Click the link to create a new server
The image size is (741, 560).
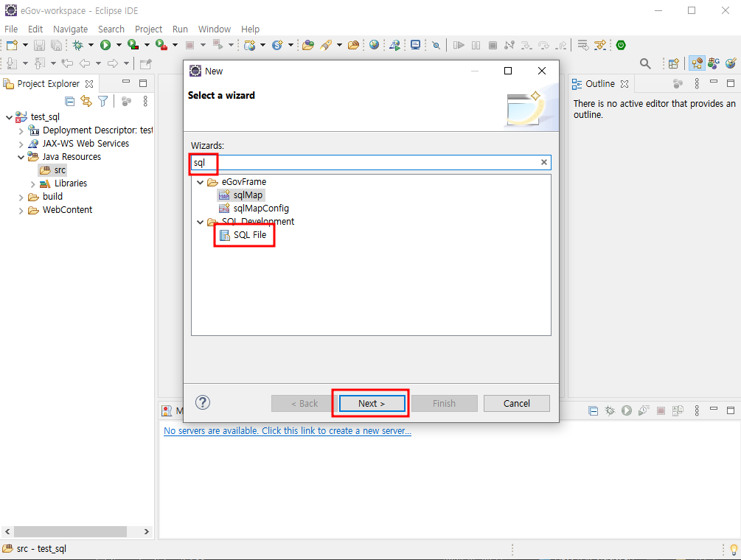288,430
